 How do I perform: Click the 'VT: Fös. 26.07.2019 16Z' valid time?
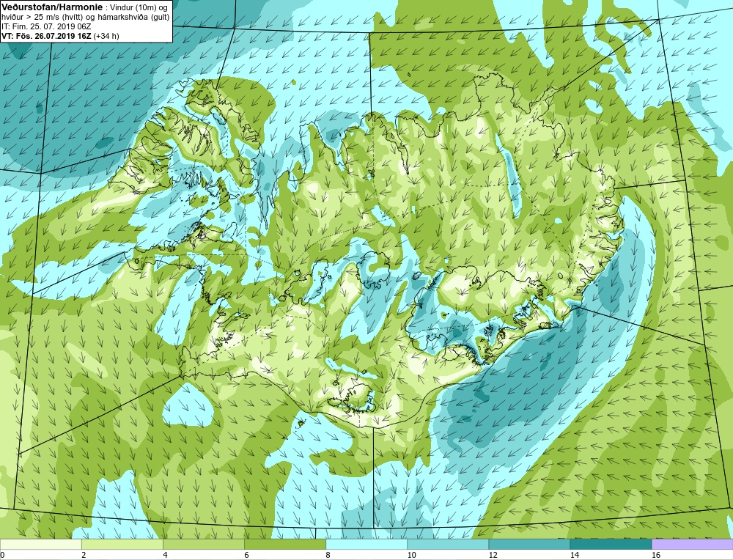47,36
